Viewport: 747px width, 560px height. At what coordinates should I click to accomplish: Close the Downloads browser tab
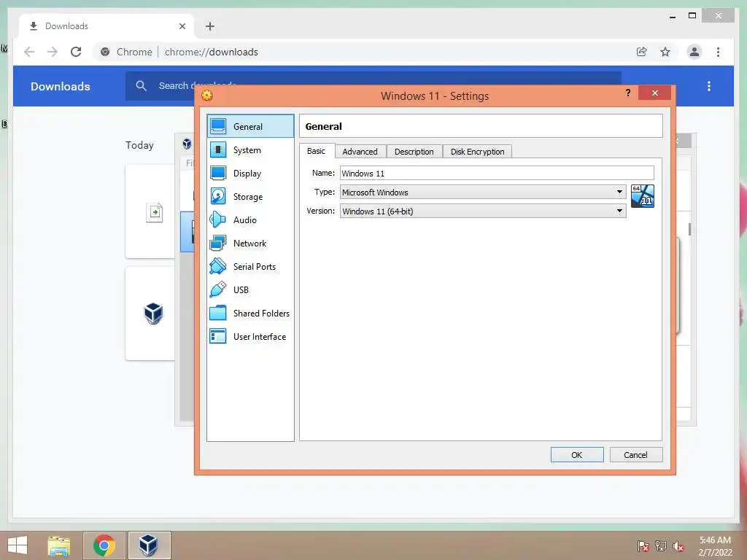182,26
